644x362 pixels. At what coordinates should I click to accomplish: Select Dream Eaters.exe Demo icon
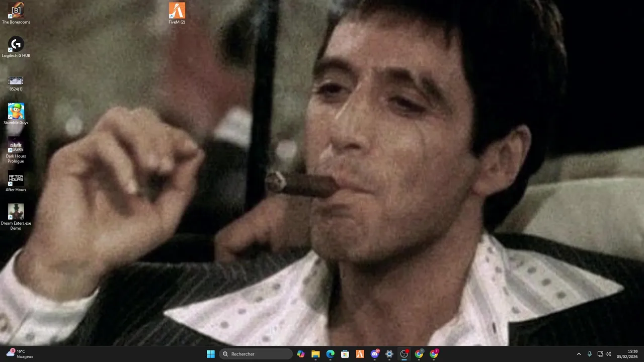16,217
